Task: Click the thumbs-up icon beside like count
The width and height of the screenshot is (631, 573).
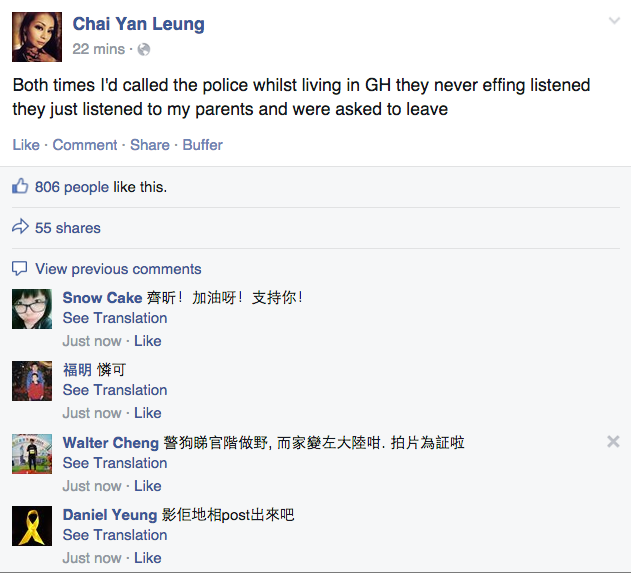Action: point(20,187)
